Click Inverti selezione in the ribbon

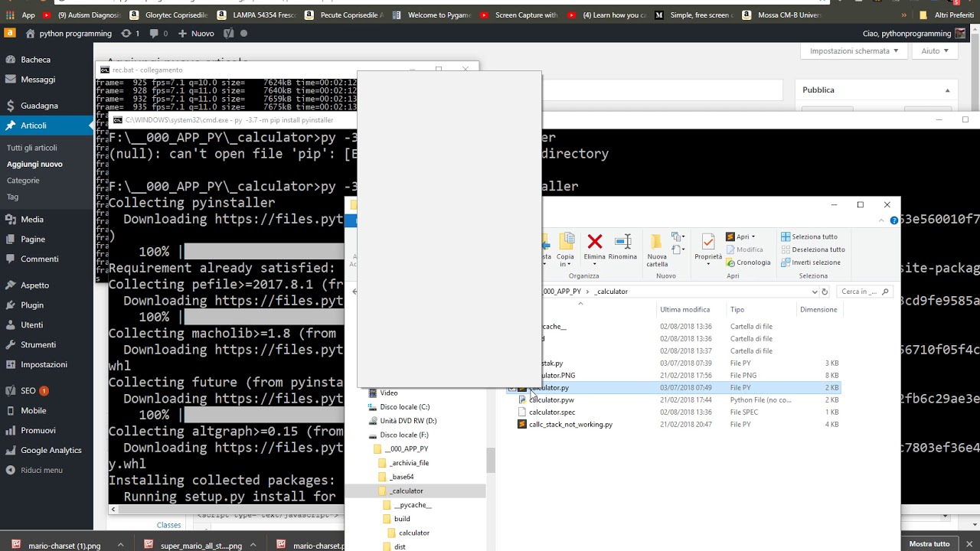(811, 262)
